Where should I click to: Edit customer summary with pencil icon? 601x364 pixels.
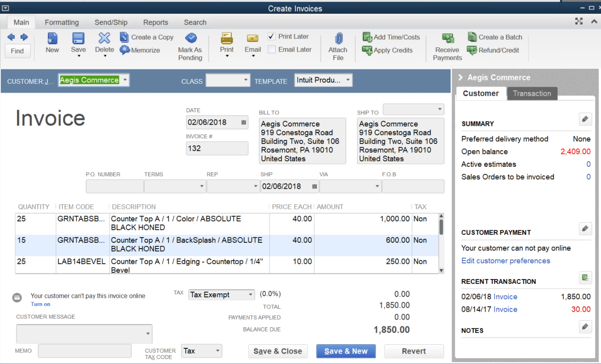pos(584,119)
